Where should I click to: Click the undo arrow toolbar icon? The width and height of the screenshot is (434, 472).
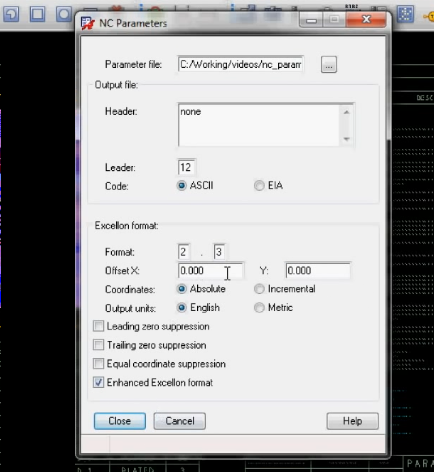[x=11, y=14]
